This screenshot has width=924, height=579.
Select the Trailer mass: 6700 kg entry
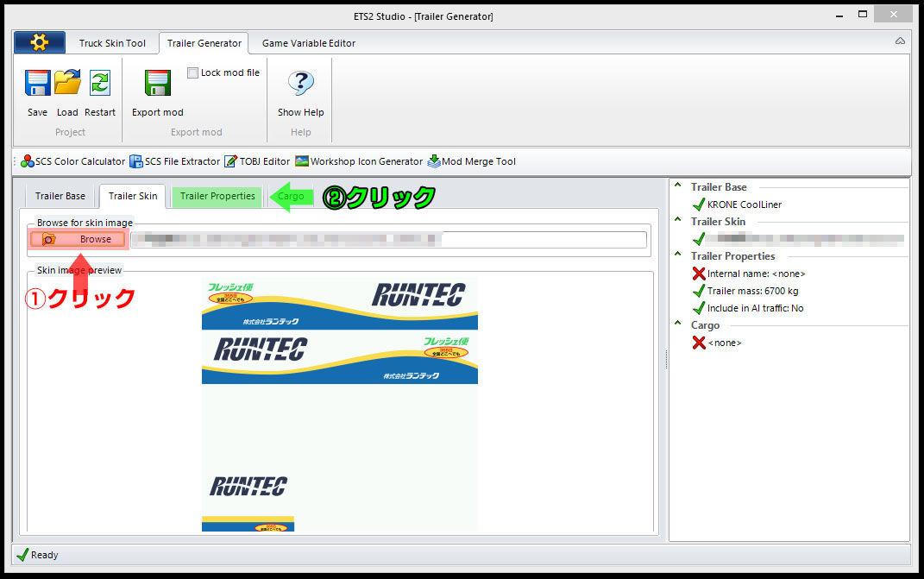752,291
